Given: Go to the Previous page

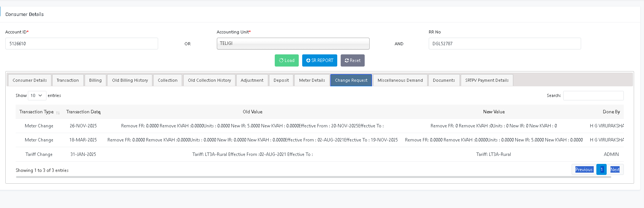Looking at the screenshot, I should click(x=584, y=170).
